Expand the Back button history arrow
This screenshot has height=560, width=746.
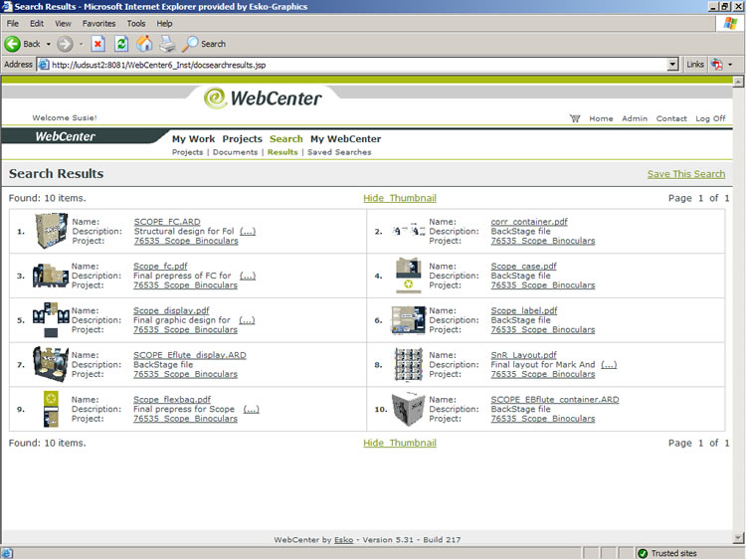(48, 44)
